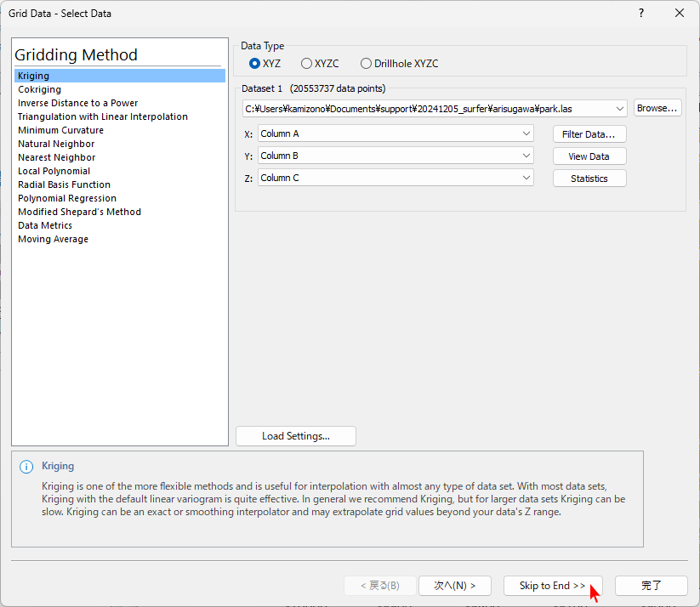700x607 pixels.
Task: Open the dataset file path dropdown
Action: pos(620,109)
